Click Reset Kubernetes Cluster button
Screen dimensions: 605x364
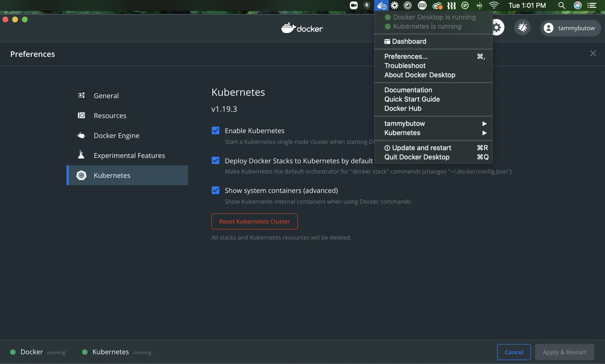click(254, 221)
